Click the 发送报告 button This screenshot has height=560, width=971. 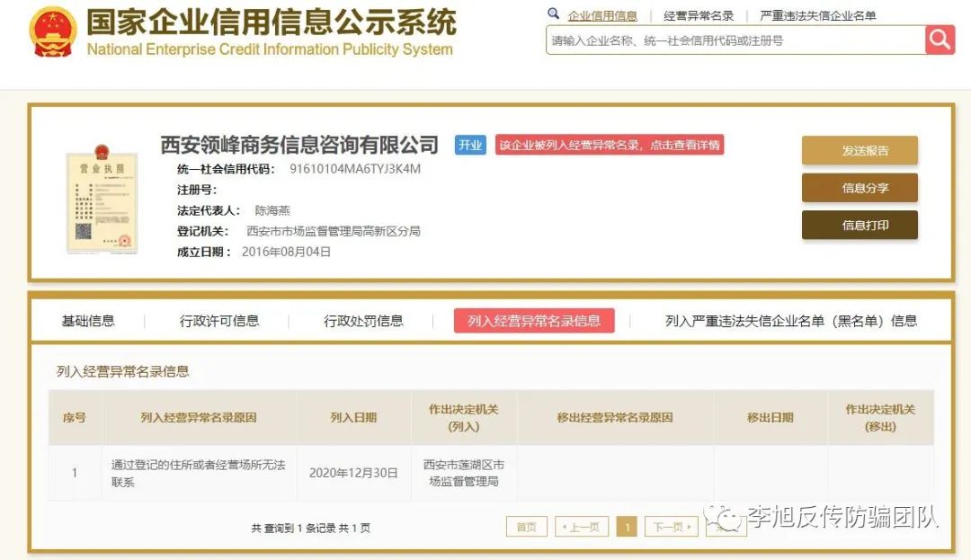click(860, 151)
